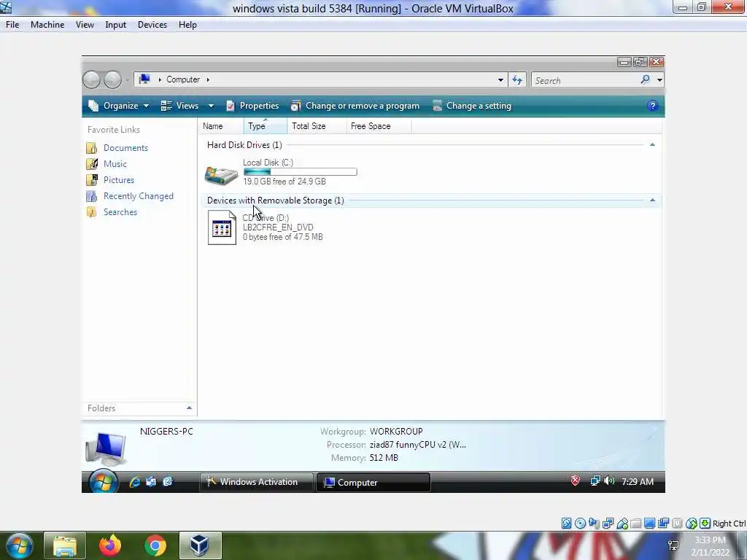Click VirtualBox shared folders status icon
The width and height of the screenshot is (747, 560).
pyautogui.click(x=635, y=524)
